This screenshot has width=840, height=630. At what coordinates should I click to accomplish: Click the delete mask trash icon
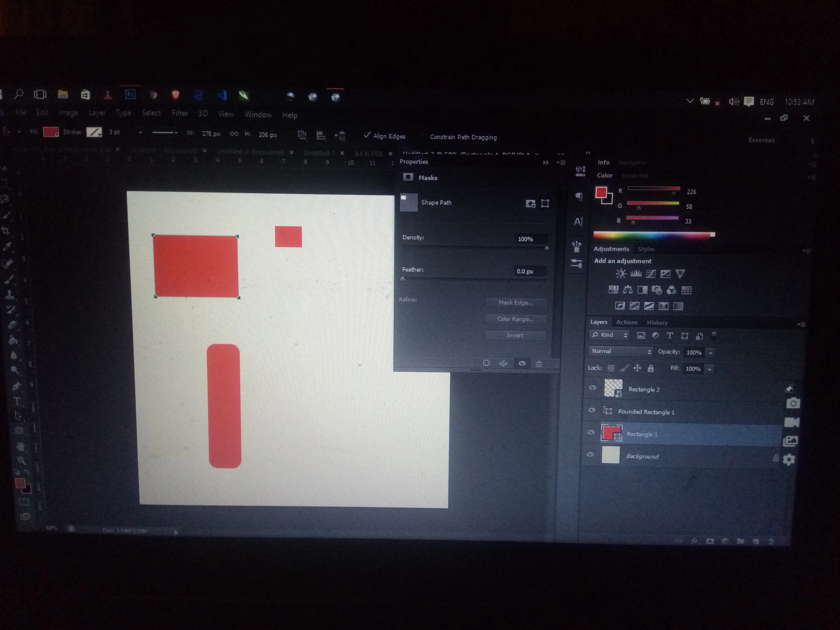(x=539, y=364)
